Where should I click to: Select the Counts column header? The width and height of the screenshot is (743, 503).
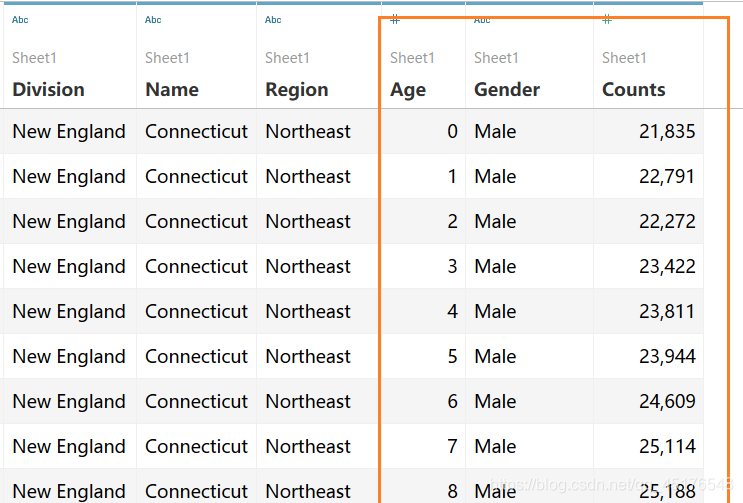634,90
